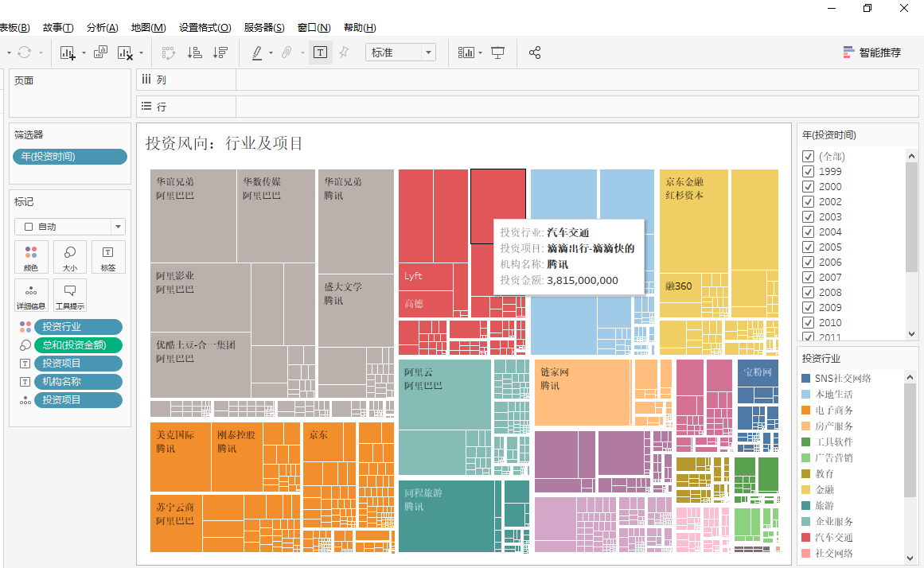Uncheck the 2005 year checkbox
This screenshot has width=924, height=568.
click(x=808, y=247)
